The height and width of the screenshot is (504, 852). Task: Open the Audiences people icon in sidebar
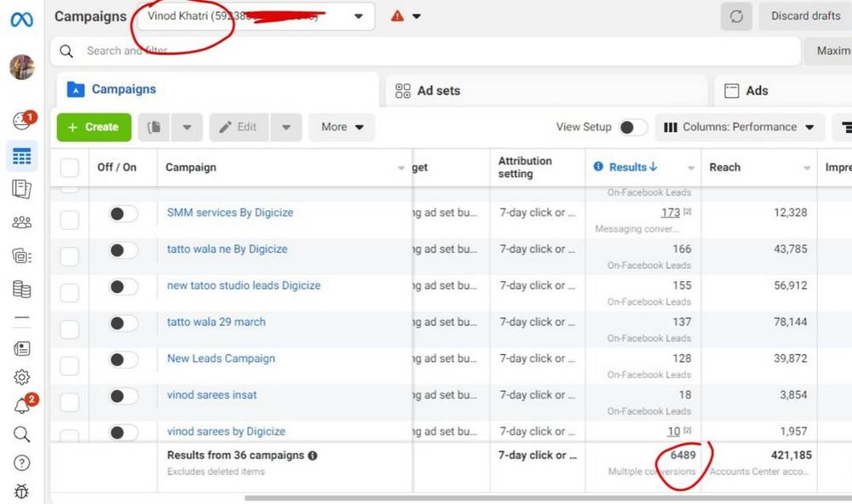click(x=22, y=223)
